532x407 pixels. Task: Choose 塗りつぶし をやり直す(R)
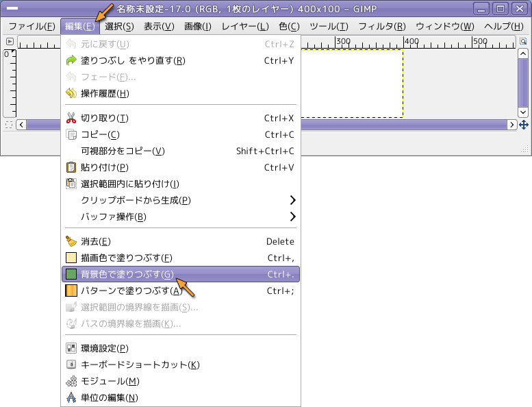tap(181, 60)
